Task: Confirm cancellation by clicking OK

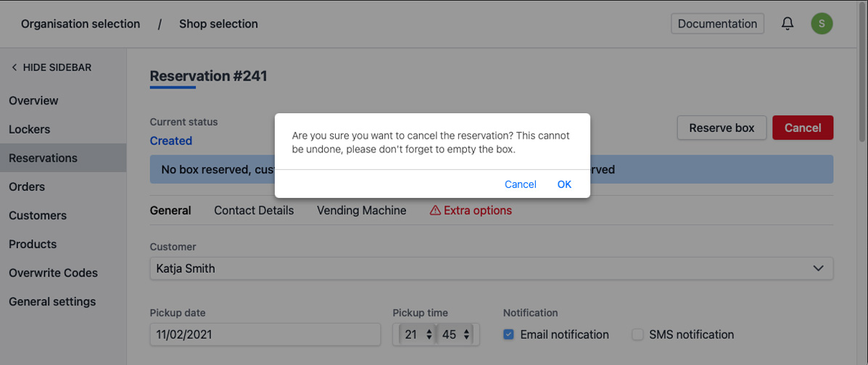Action: 564,184
